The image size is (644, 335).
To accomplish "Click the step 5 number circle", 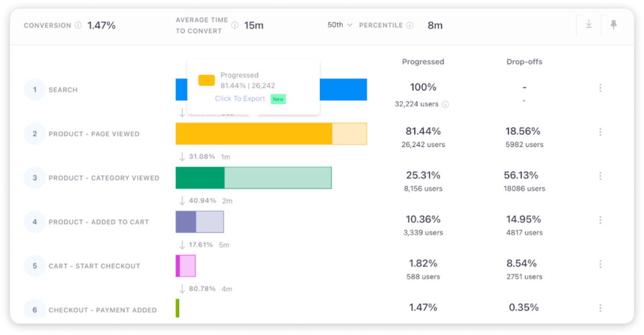I will click(x=35, y=266).
